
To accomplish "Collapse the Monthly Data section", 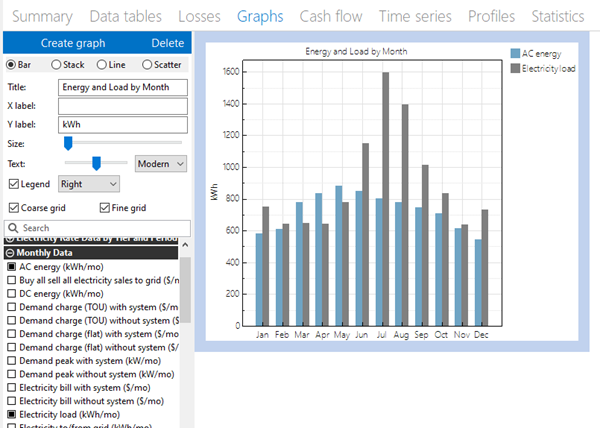I will (x=10, y=253).
